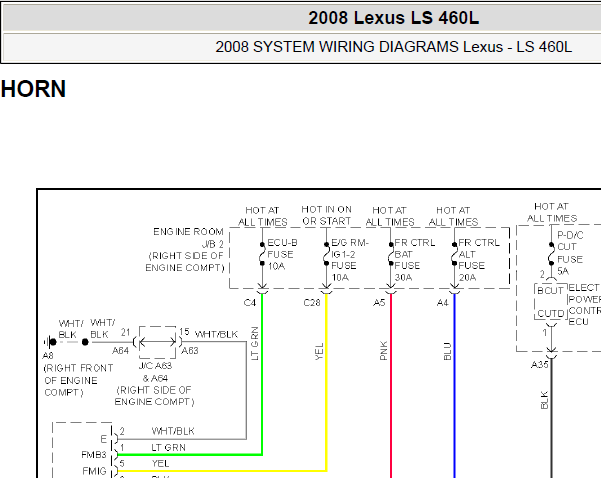Click the FR CTRL BAT fuse symbol

pos(391,254)
